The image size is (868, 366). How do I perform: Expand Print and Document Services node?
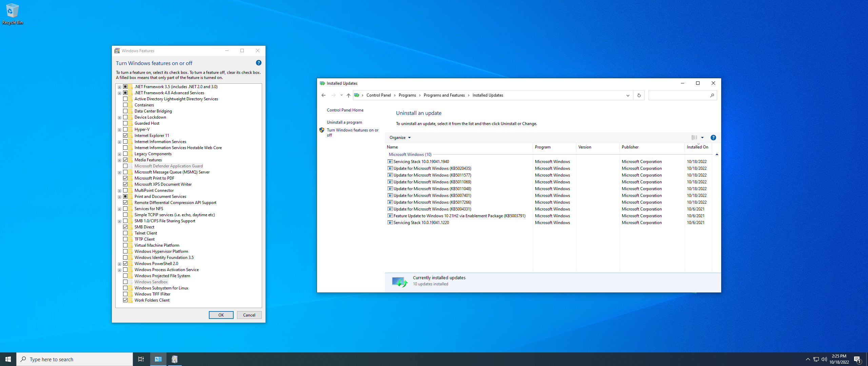[119, 197]
